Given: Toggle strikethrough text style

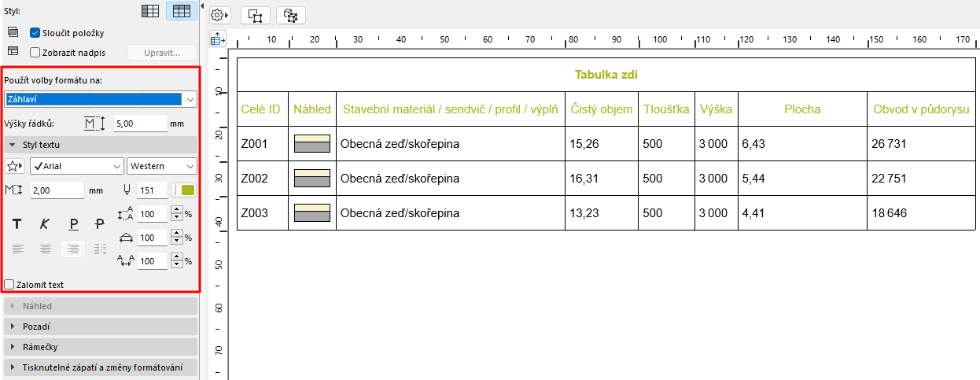Looking at the screenshot, I should 100,224.
